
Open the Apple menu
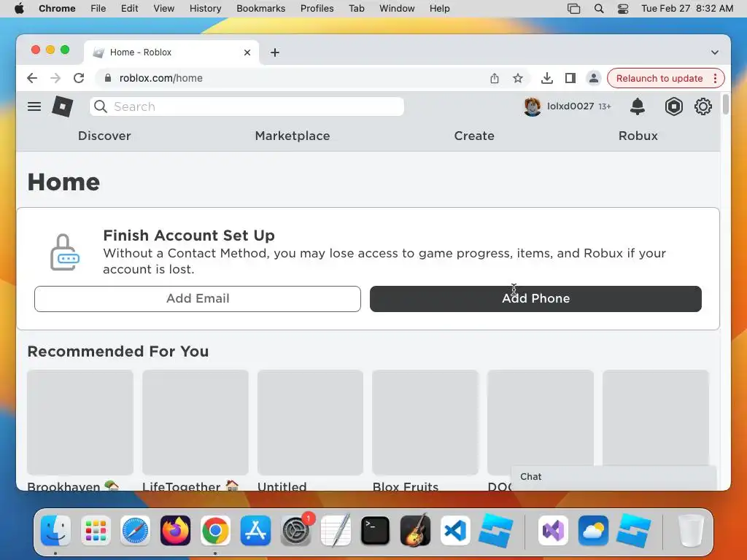pyautogui.click(x=19, y=9)
